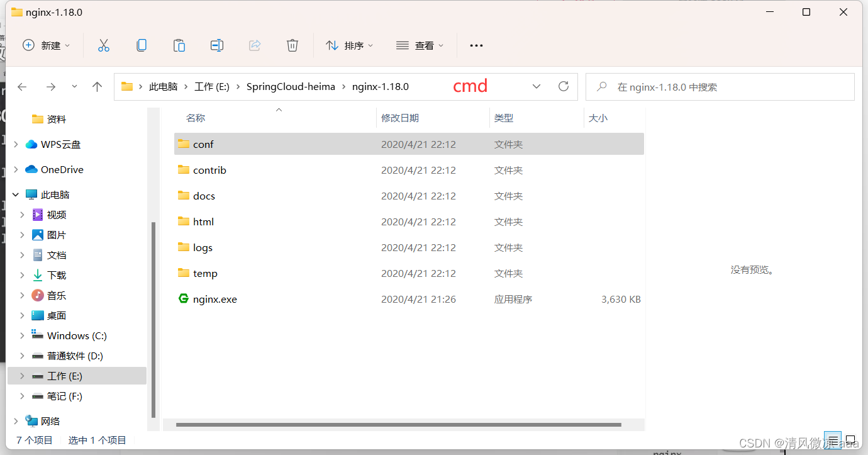Open the New item dropdown

(x=47, y=45)
